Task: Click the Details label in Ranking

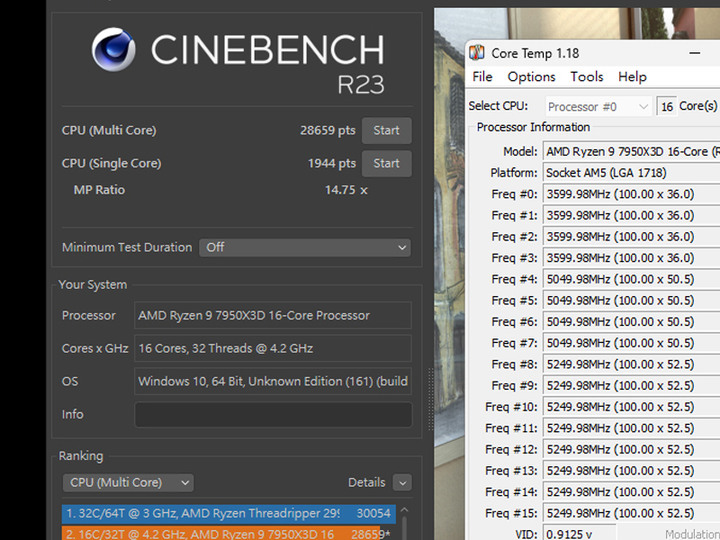Action: (x=366, y=483)
